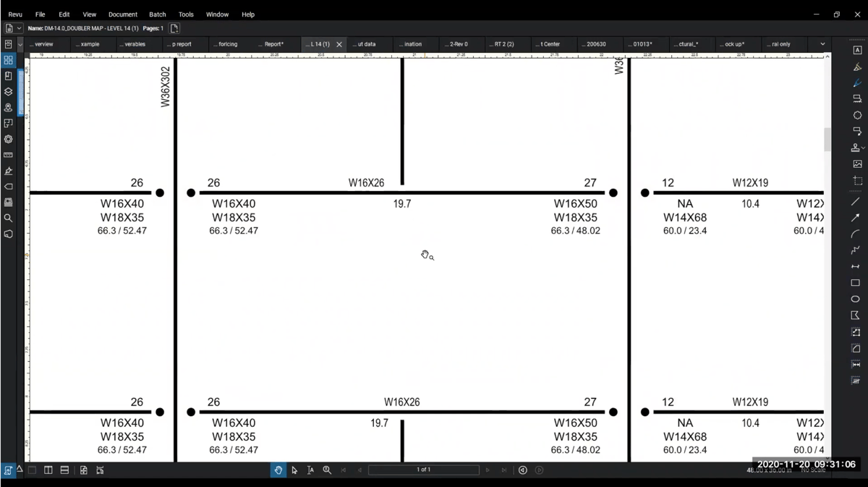Close the active 'L 14 (1)' tab
This screenshot has width=868, height=487.
[x=339, y=43]
